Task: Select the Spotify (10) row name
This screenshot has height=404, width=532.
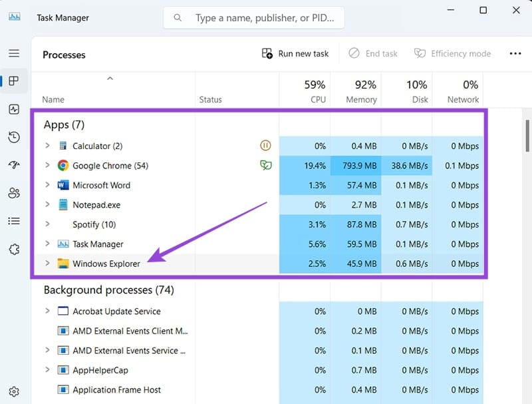Action: click(94, 225)
